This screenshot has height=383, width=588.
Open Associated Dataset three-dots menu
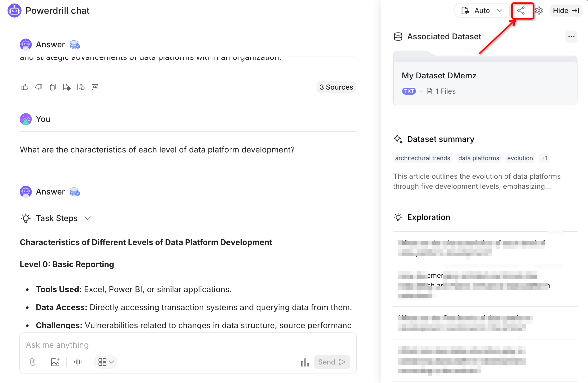[x=571, y=37]
